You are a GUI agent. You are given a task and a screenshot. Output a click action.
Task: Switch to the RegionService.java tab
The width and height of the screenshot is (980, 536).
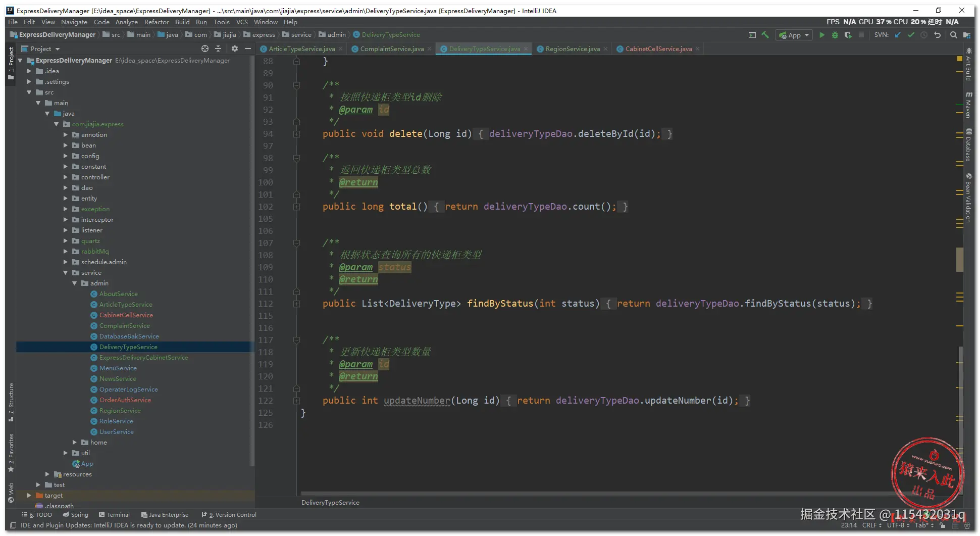[x=572, y=49]
